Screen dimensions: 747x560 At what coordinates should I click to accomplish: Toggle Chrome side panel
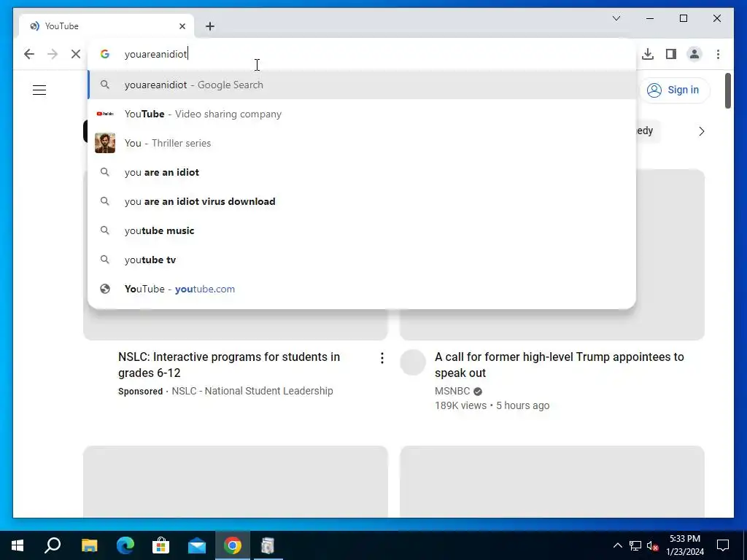point(671,54)
